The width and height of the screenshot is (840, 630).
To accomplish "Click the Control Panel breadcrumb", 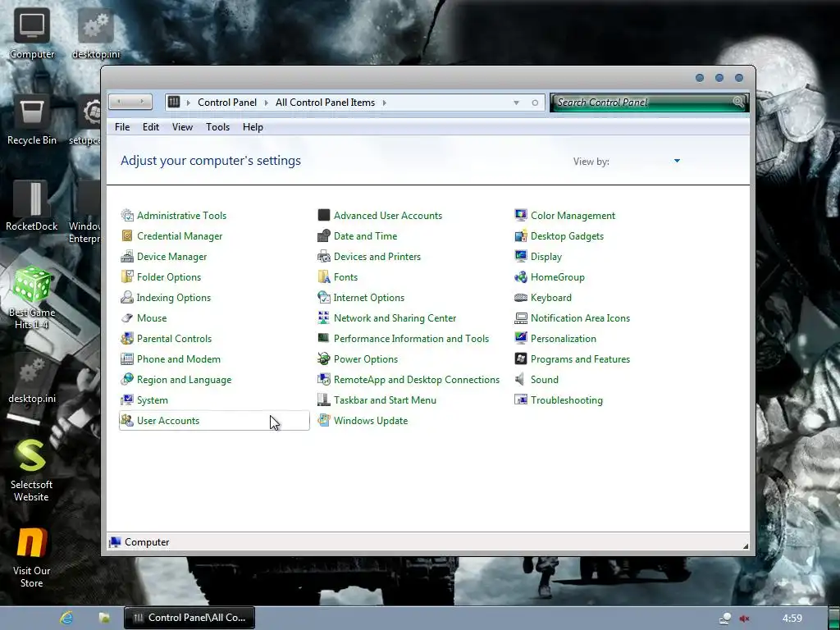I will (226, 103).
